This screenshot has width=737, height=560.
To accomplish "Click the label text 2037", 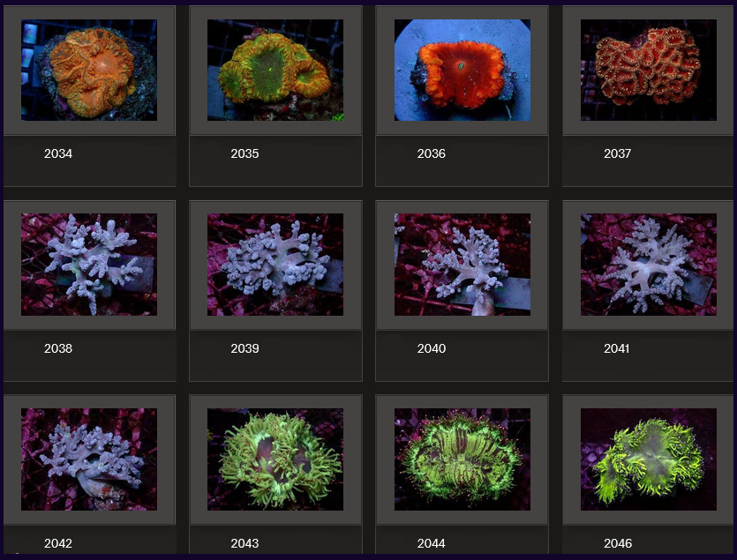I will click(x=618, y=153).
